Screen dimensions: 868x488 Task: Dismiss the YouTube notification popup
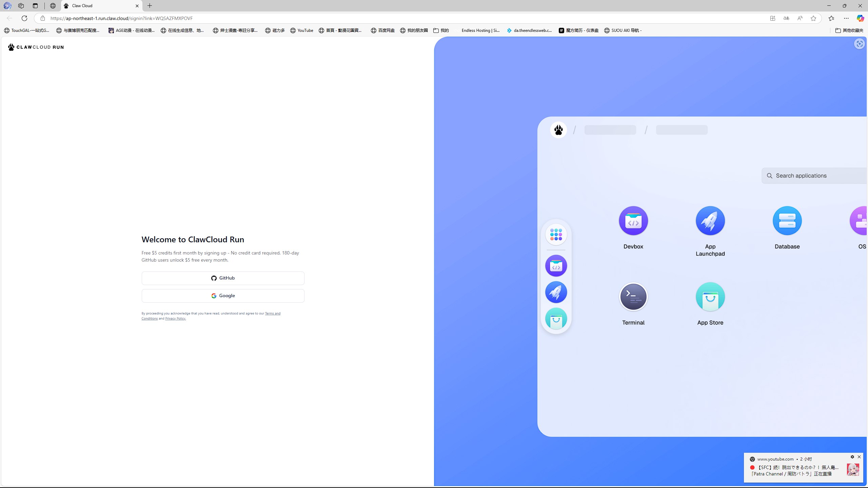click(x=859, y=457)
